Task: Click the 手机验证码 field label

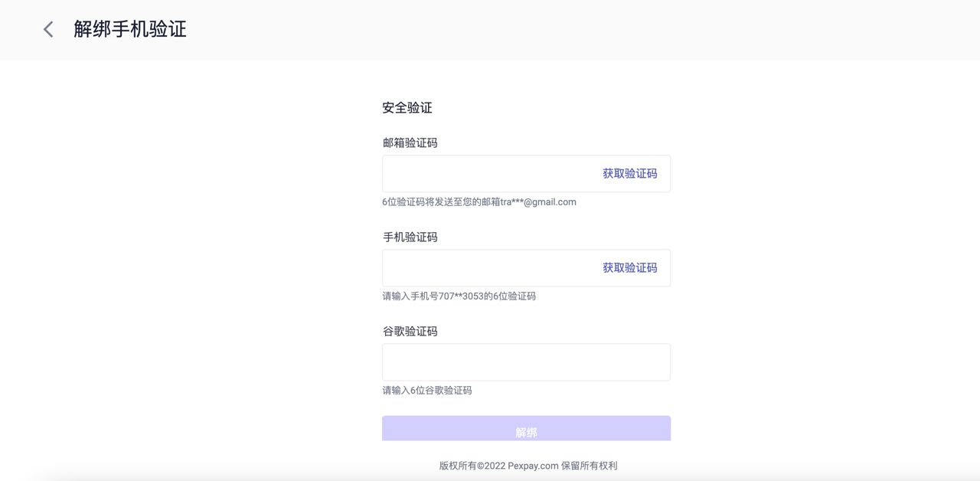Action: click(x=410, y=237)
